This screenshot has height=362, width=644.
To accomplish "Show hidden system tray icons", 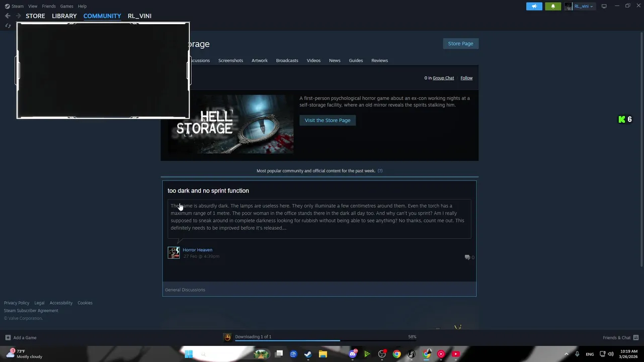I will (566, 354).
